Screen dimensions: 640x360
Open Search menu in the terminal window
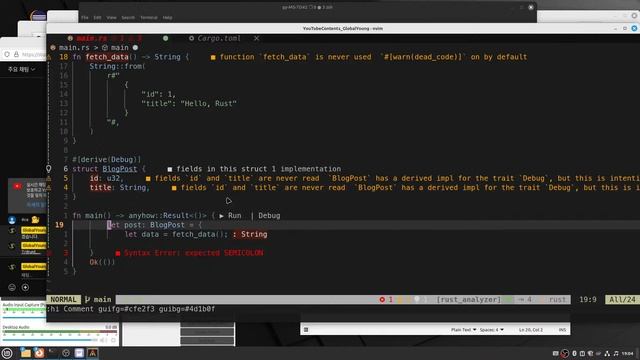point(128,18)
